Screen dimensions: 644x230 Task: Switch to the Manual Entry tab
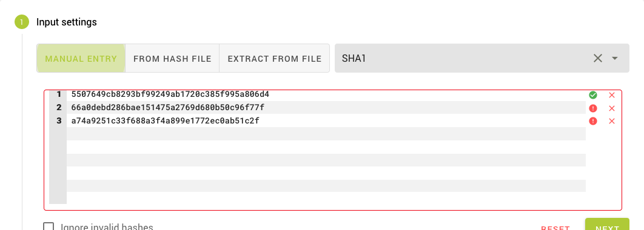(81, 58)
